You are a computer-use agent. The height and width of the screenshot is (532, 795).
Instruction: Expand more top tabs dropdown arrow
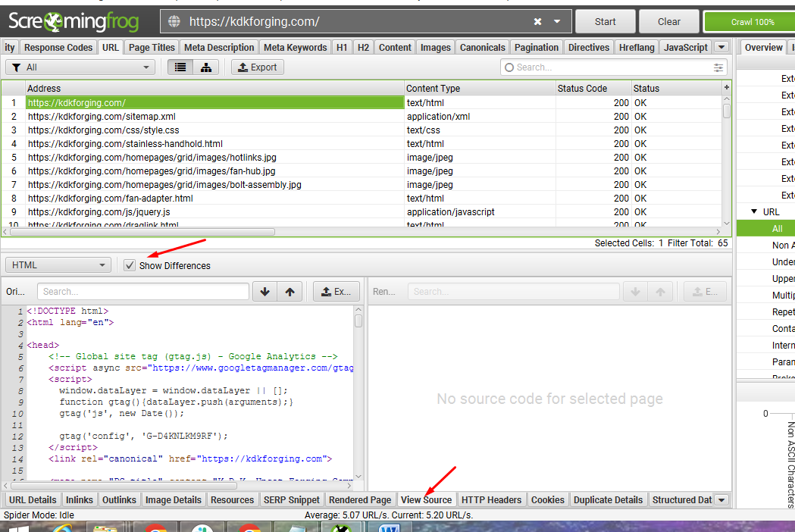tap(721, 47)
